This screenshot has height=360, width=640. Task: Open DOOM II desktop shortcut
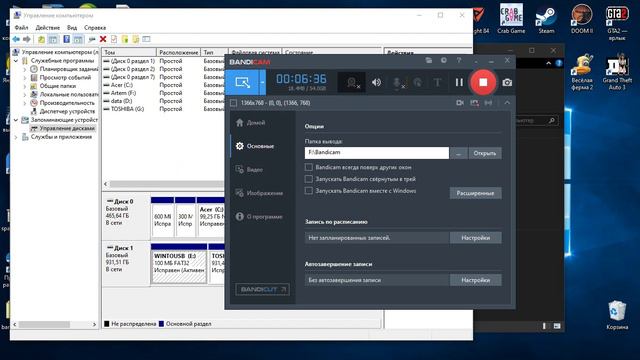point(582,19)
